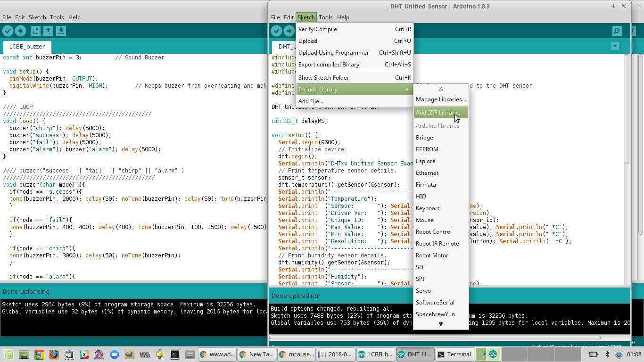
Task: Switch to the LCBB_buzzer sketch tab
Action: 27,47
